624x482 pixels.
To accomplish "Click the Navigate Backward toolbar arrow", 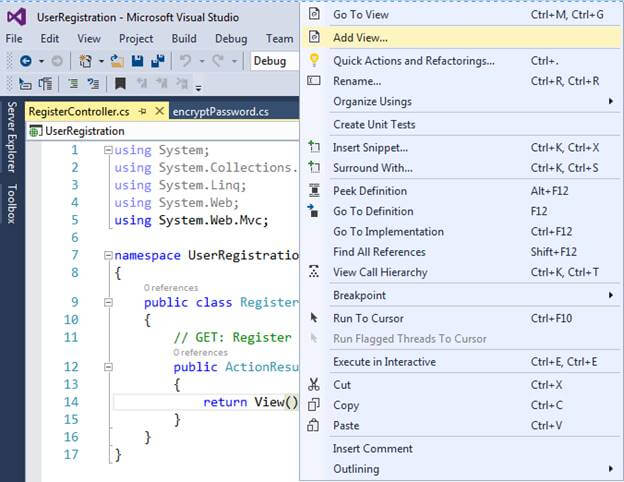I will [x=25, y=61].
